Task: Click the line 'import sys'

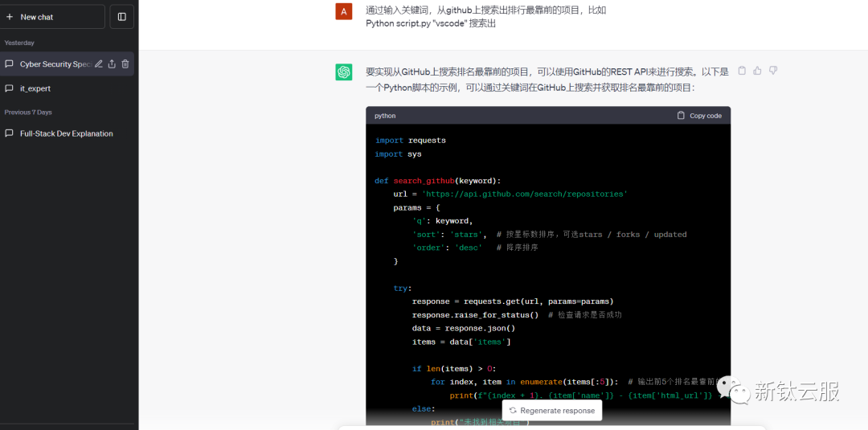Action: tap(398, 154)
